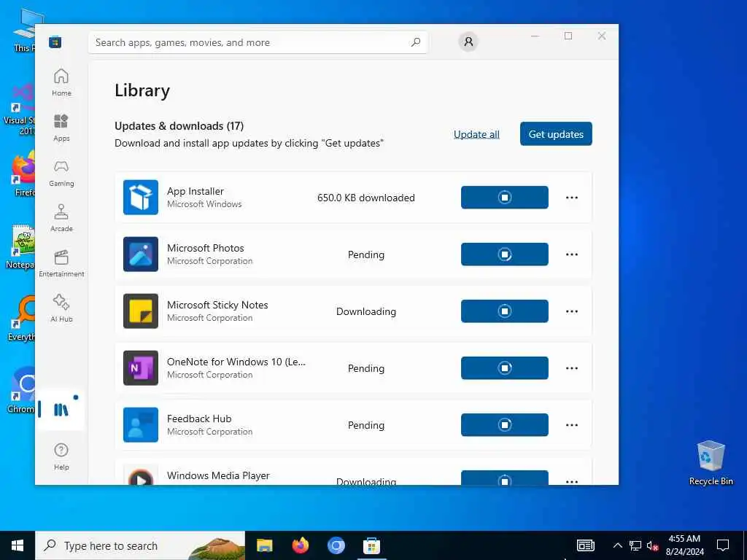
Task: Open more options for Microsoft Photos
Action: 572,254
